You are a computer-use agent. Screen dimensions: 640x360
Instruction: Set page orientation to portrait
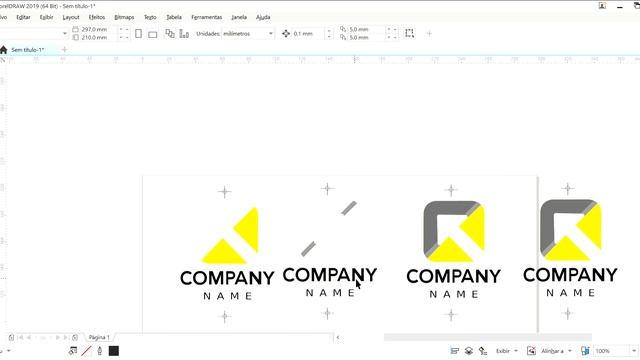pos(138,33)
